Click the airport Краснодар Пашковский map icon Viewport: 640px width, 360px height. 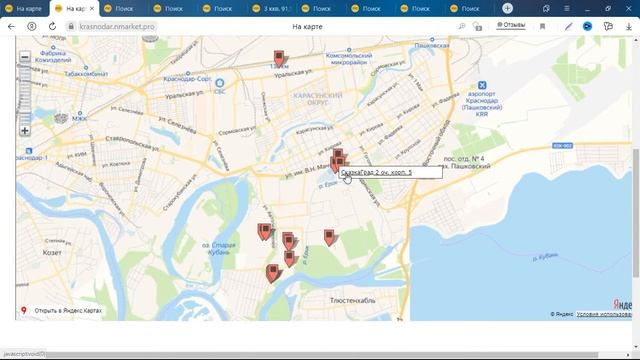coord(482,85)
